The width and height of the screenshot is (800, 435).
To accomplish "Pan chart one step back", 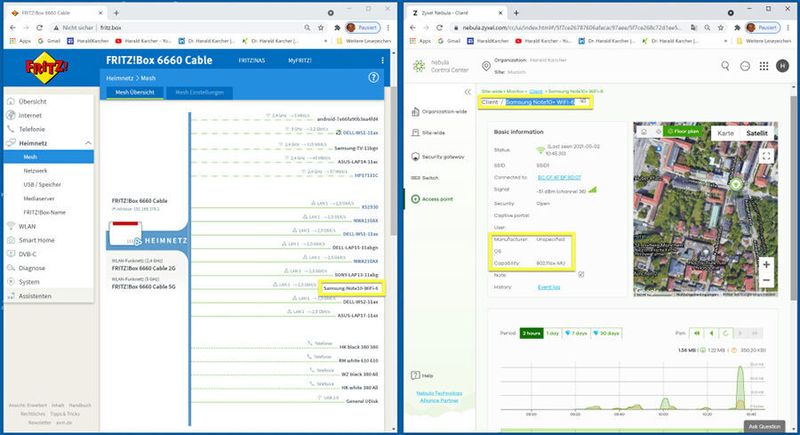I will point(711,333).
